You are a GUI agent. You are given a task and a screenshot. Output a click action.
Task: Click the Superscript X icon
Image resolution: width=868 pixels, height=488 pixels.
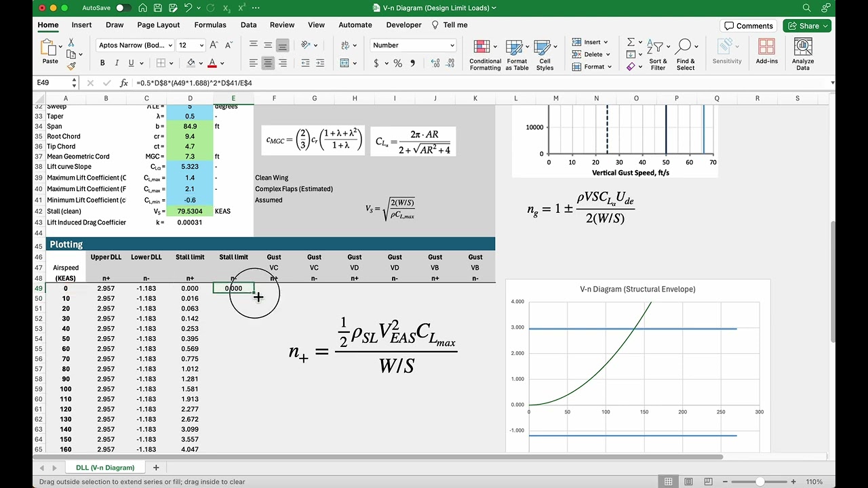click(x=241, y=7)
